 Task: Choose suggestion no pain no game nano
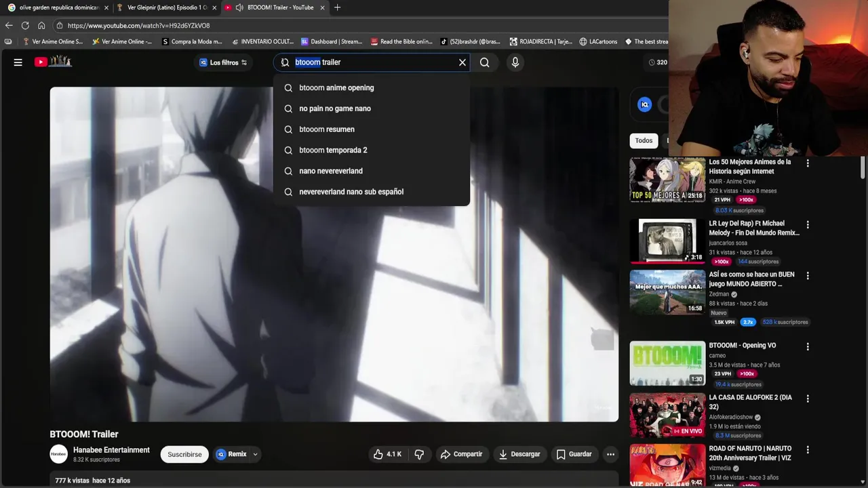[x=372, y=108]
